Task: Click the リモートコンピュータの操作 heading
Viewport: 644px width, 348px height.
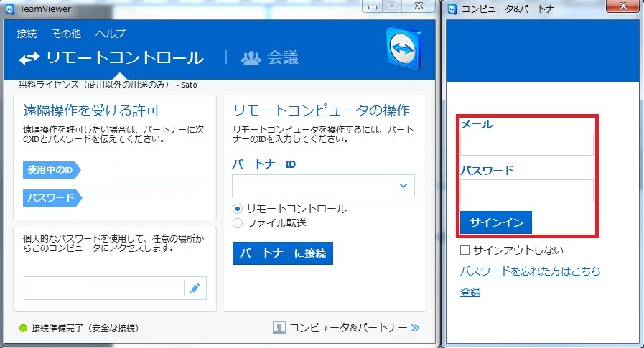Action: pyautogui.click(x=321, y=110)
